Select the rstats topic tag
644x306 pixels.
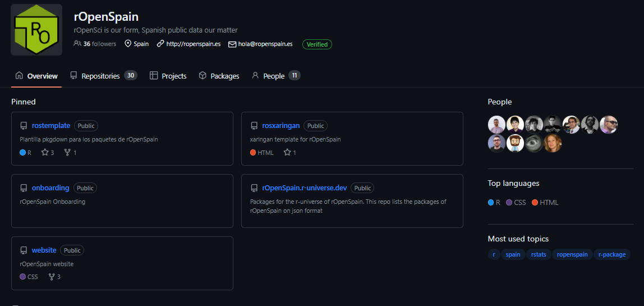(x=538, y=254)
